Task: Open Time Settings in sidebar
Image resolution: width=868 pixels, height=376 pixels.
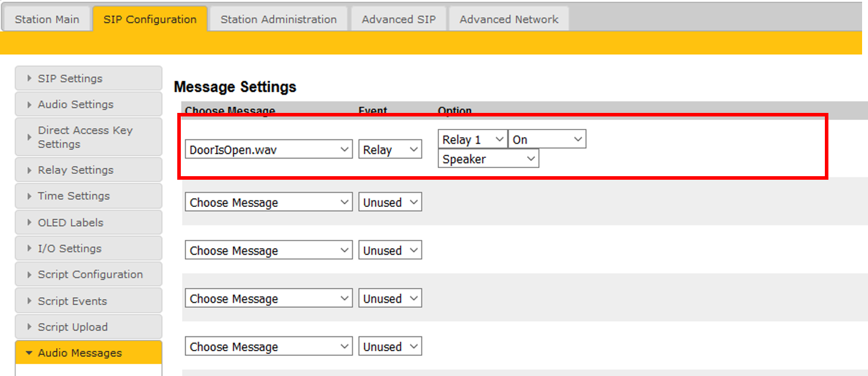Action: click(88, 196)
